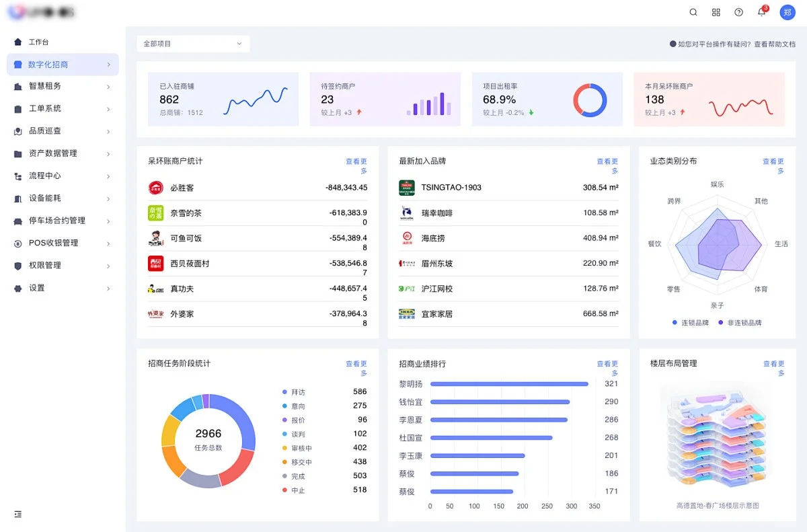Screen dimensions: 807x532
Task: Click the 奈雪的茶 brand logo
Action: coord(155,213)
